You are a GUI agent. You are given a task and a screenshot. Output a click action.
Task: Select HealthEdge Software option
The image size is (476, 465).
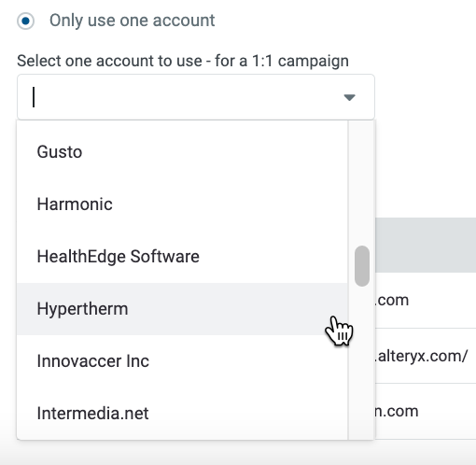coord(182,257)
